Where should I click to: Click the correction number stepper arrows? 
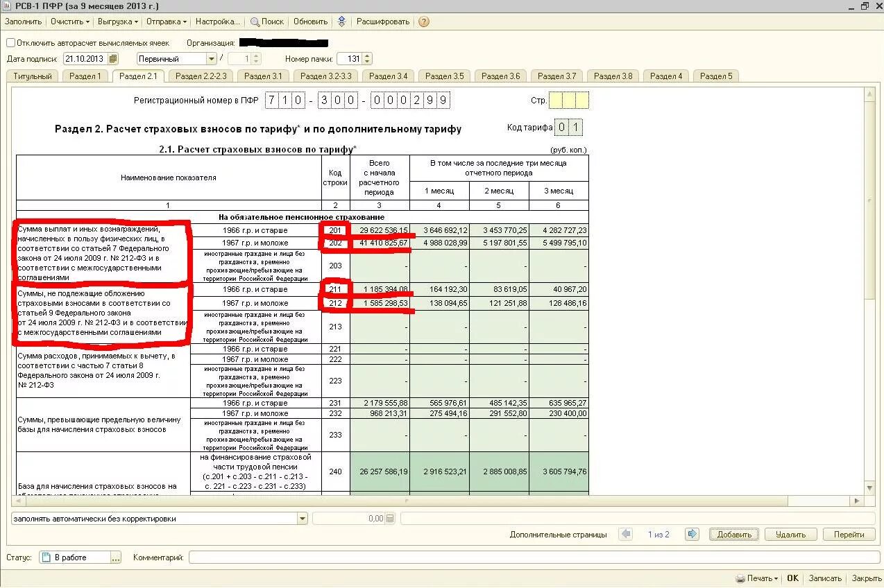(x=256, y=59)
